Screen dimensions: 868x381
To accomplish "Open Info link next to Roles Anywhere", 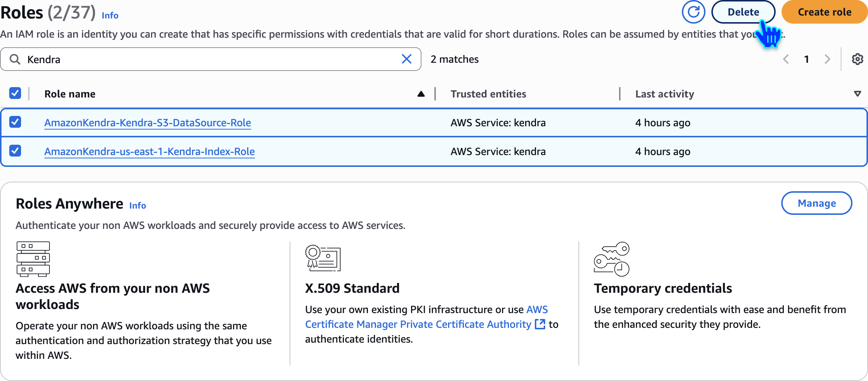I will pyautogui.click(x=138, y=206).
